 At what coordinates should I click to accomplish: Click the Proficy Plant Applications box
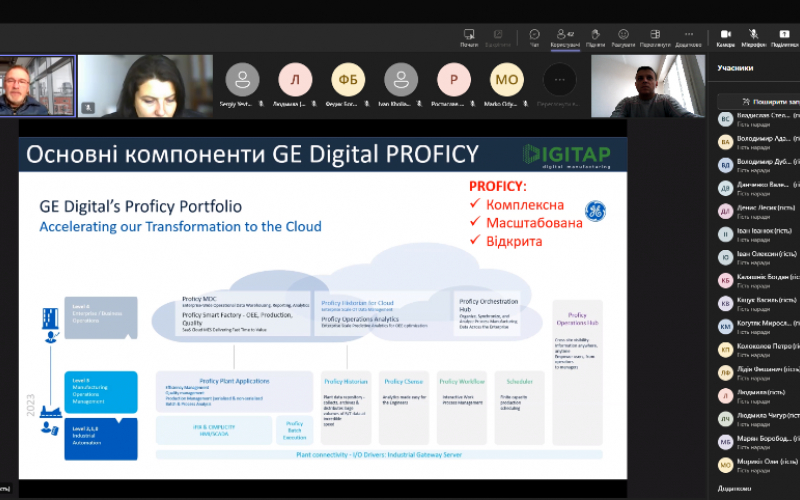click(234, 392)
